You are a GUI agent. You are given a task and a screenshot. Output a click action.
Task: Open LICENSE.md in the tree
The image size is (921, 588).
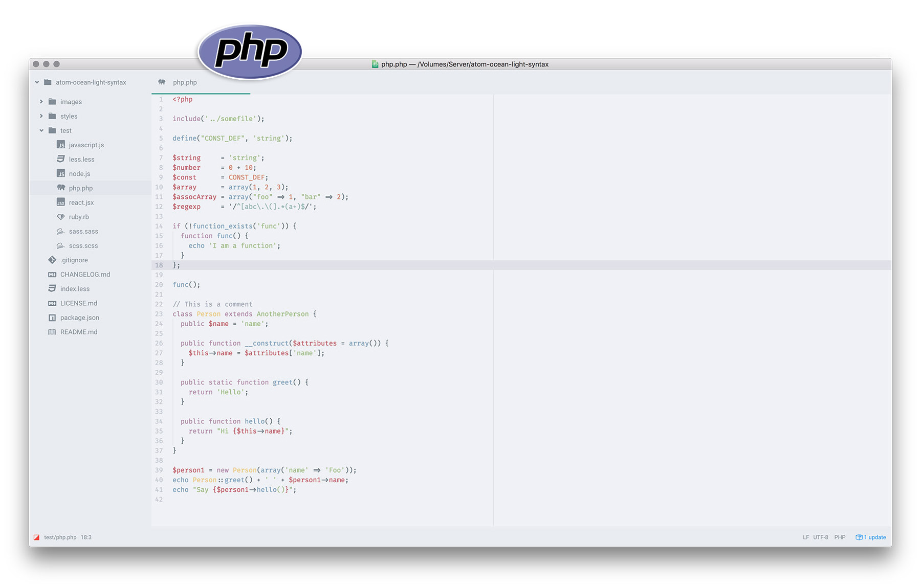78,303
